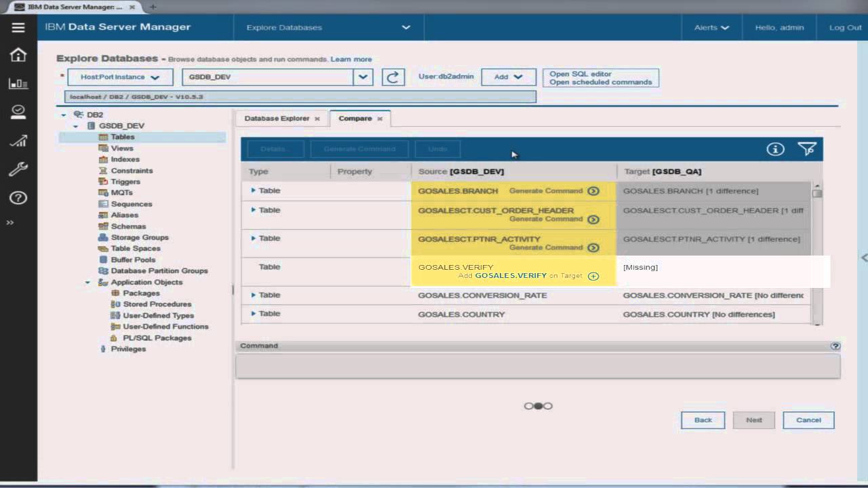The height and width of the screenshot is (488, 868).
Task: Click the info icon in compare toolbar
Action: pyautogui.click(x=775, y=149)
